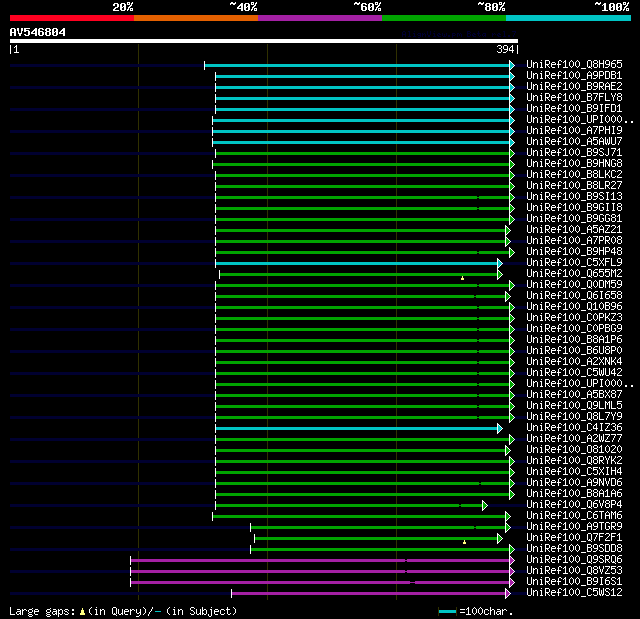Select label UniRef100_C0PBG9

coord(574,329)
